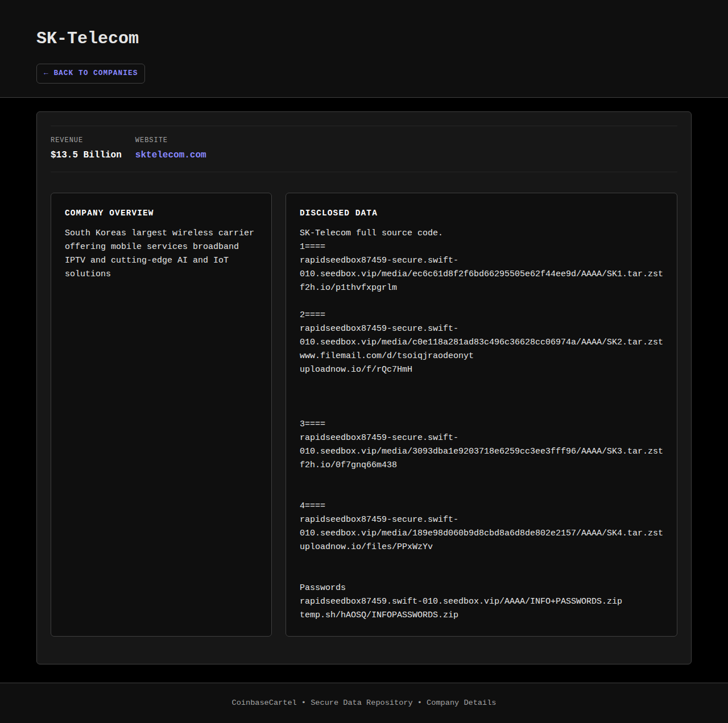Click the Disclosed Data heading
728x723 pixels.
click(x=338, y=213)
